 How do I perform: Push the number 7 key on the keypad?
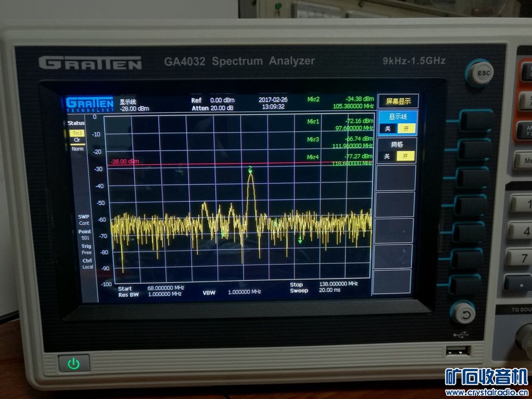[519, 258]
